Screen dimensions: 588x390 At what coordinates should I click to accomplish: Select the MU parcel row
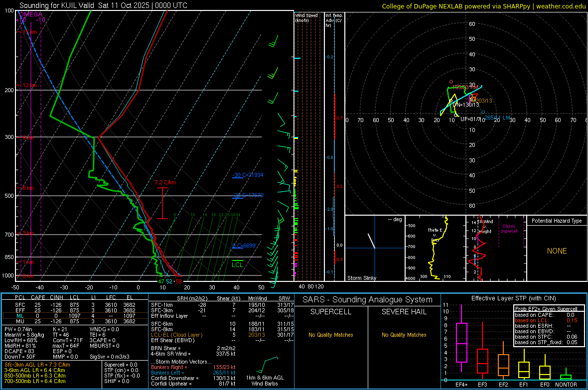(75, 321)
